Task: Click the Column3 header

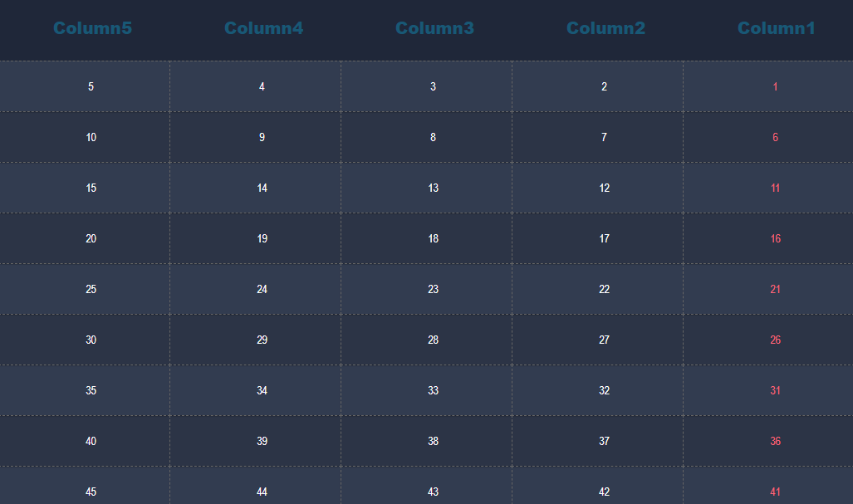Action: click(434, 27)
